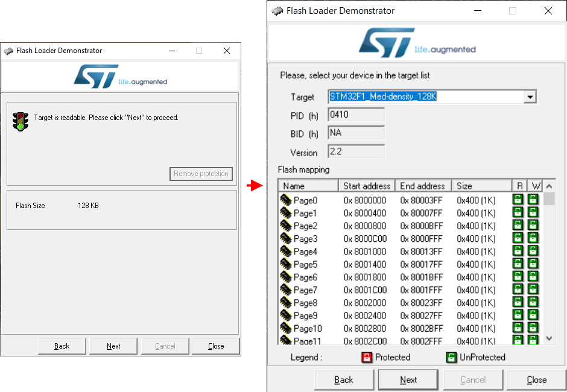
Task: Close the left Flash Loader window with X
Action: [x=227, y=51]
